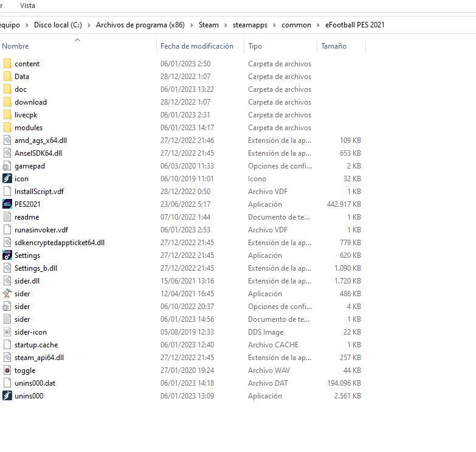This screenshot has width=476, height=452.
Task: Select the gamepad config file icon
Action: pos(7,166)
